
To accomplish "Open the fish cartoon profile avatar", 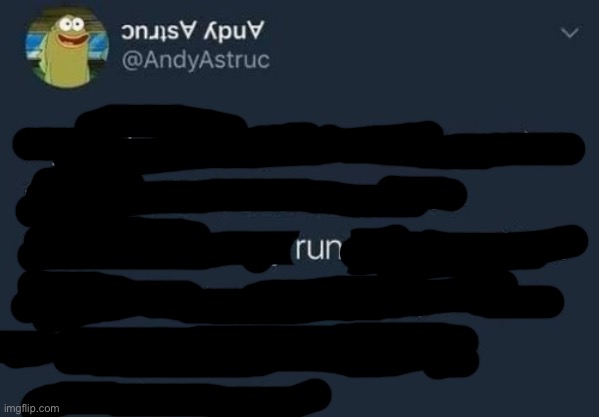I will point(67,47).
